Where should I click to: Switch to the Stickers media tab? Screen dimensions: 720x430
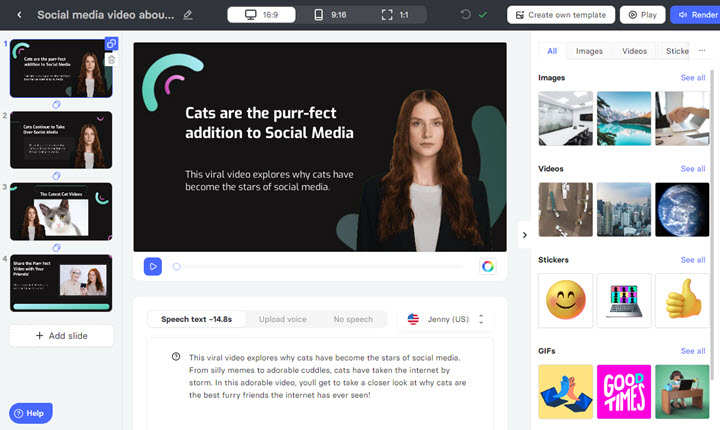[677, 51]
